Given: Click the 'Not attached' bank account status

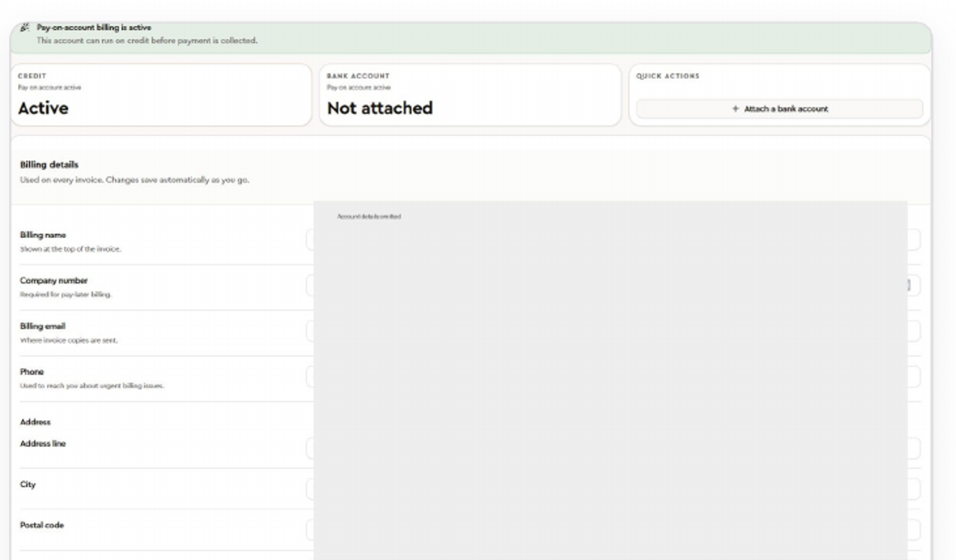Looking at the screenshot, I should [380, 108].
